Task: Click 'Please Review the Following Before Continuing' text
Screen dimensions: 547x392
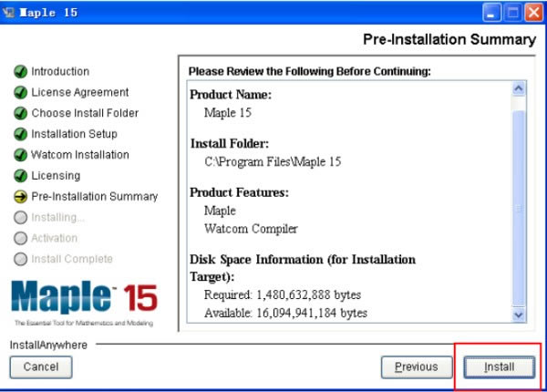Action: tap(310, 71)
